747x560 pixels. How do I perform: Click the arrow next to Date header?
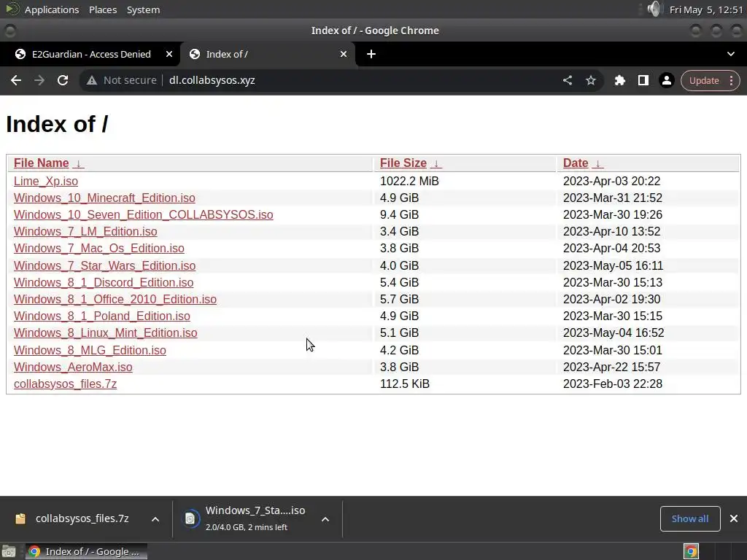tap(597, 163)
